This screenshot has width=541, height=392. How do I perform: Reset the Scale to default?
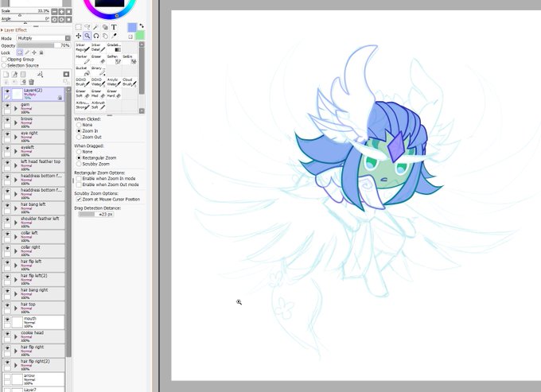tap(68, 11)
